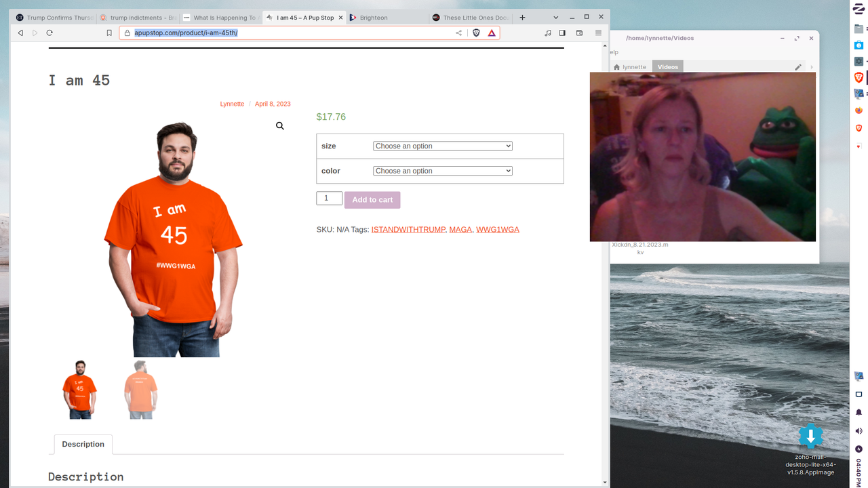Screen dimensions: 868x488
Task: Expand the color dropdown
Action: coord(442,171)
